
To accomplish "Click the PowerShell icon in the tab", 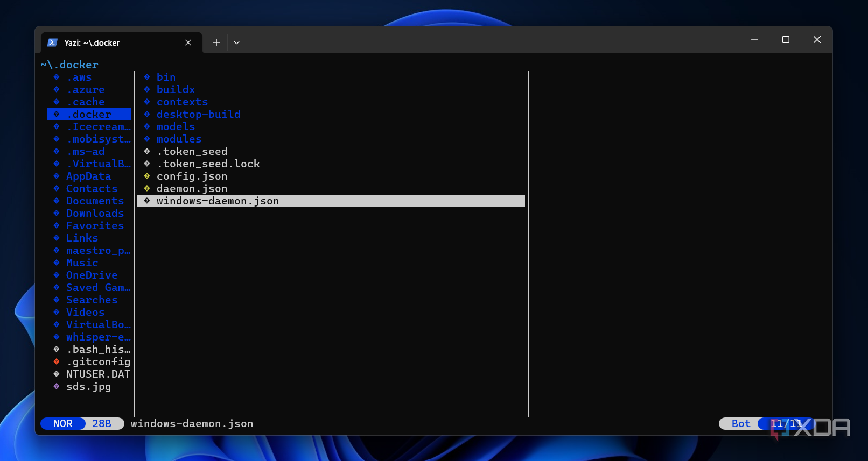I will (52, 42).
